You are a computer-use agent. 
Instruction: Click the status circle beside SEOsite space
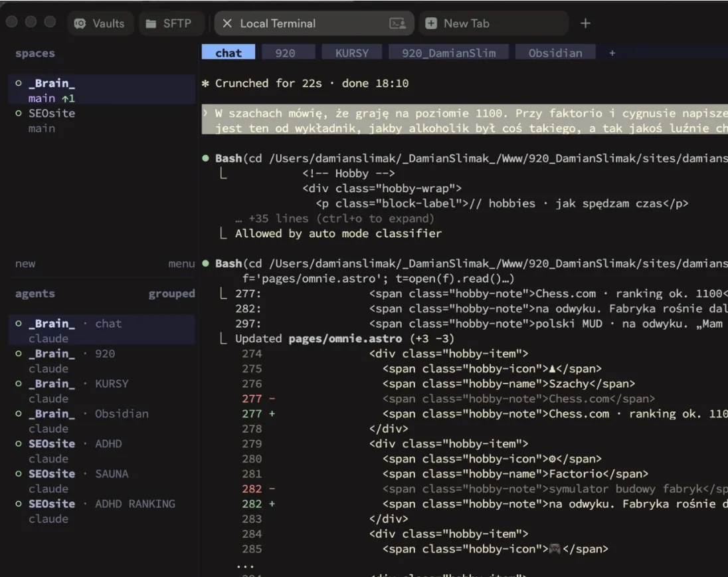pyautogui.click(x=19, y=113)
